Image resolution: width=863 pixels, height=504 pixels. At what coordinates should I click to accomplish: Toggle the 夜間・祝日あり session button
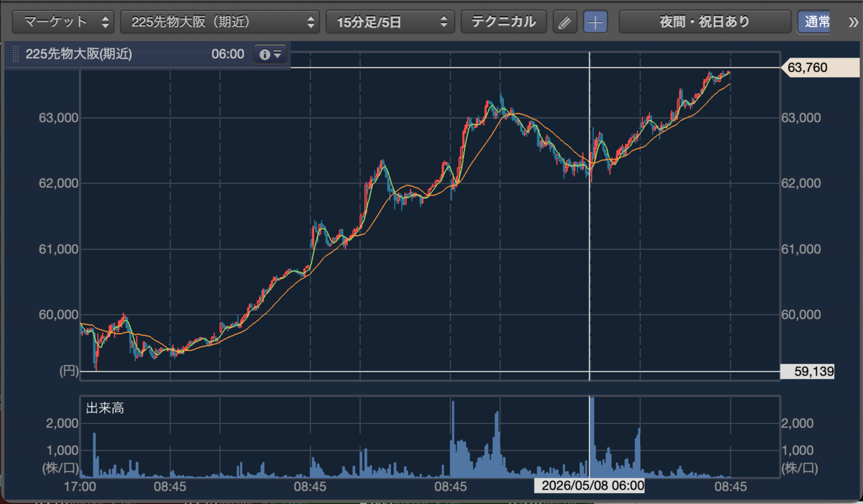704,22
